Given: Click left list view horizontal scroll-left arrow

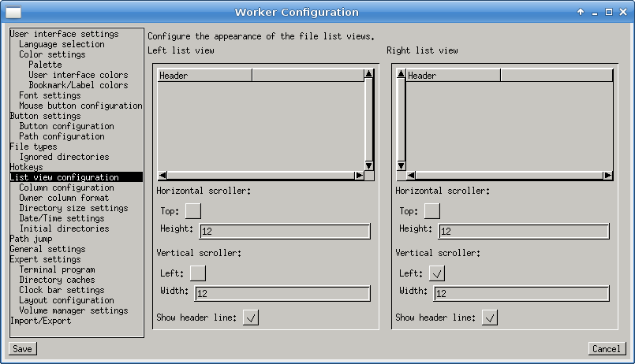Looking at the screenshot, I should [162, 176].
